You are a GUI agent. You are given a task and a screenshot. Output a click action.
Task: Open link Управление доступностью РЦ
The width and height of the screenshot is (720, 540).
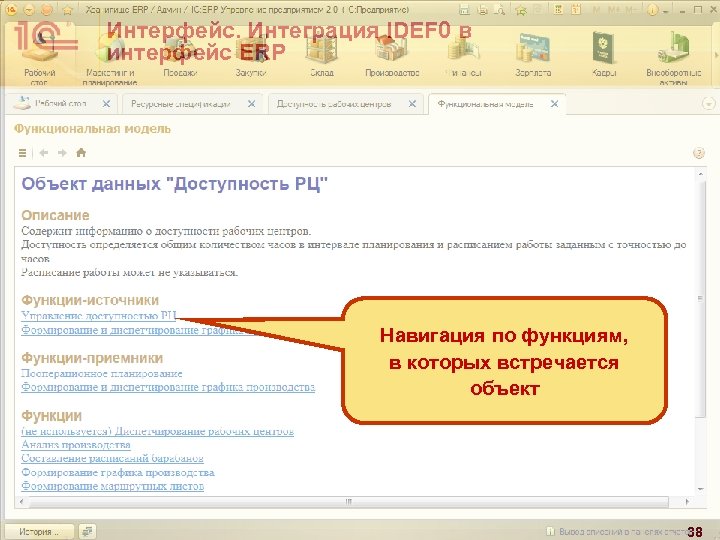click(99, 316)
